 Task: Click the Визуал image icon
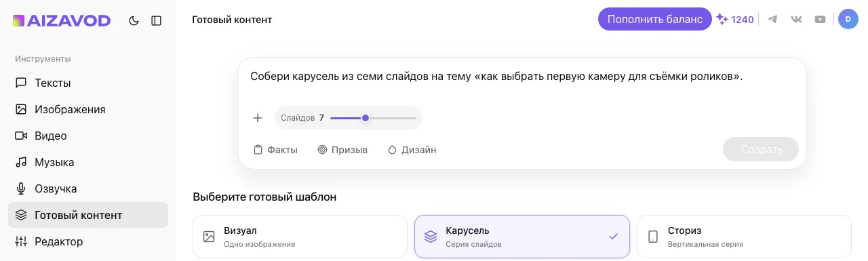pos(209,237)
